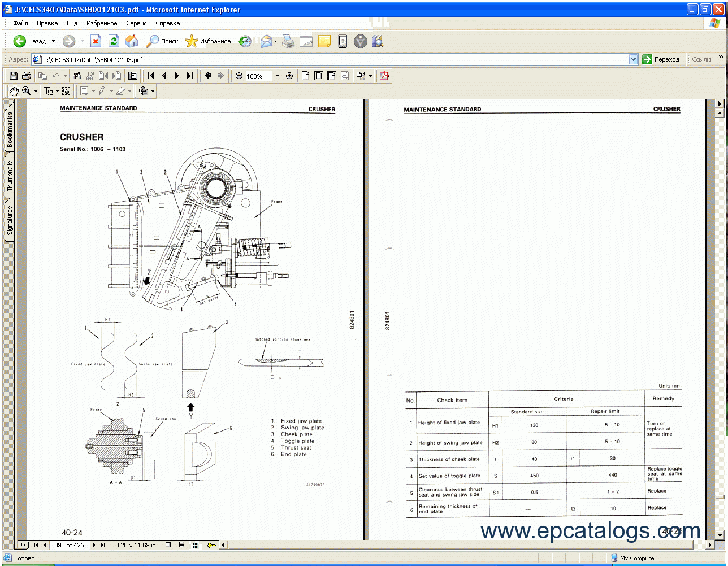Open the History clock icon
The width and height of the screenshot is (728, 566).
pyautogui.click(x=245, y=41)
